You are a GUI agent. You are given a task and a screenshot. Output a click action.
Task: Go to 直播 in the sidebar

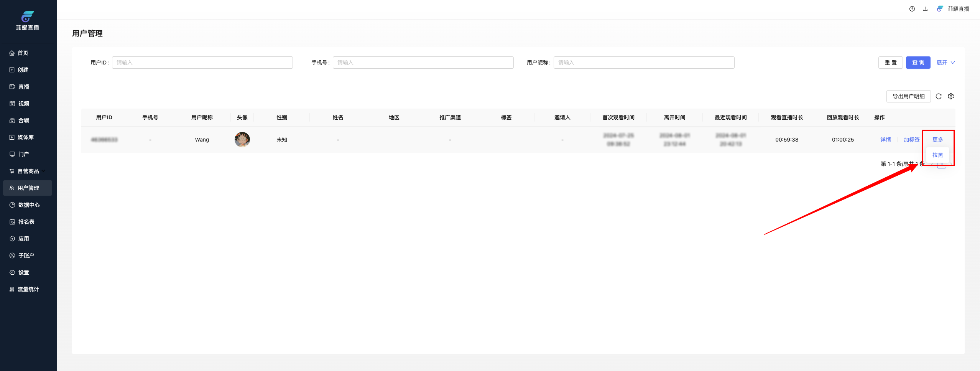tap(24, 87)
